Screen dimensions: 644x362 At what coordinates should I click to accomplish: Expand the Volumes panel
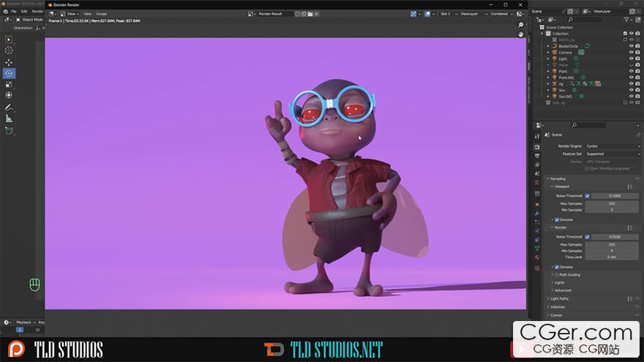(557, 307)
